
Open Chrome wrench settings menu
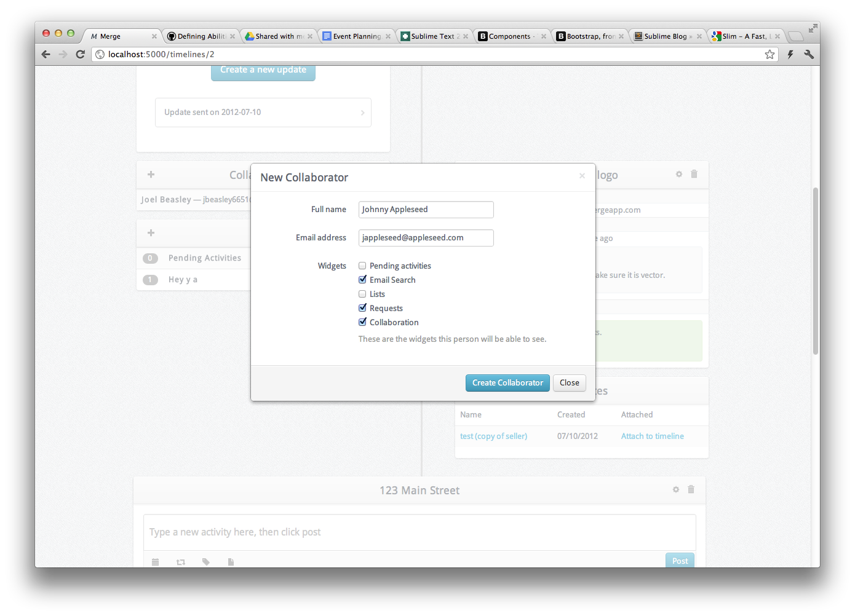pyautogui.click(x=809, y=54)
